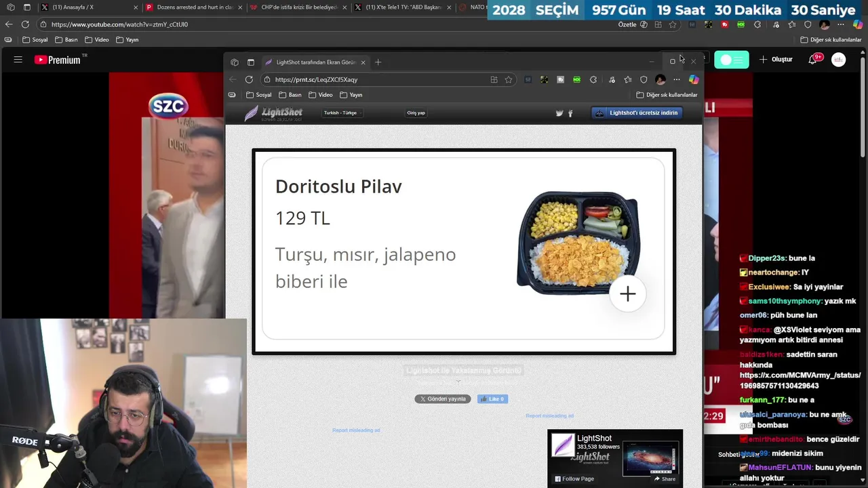Close the LightShot tarafından Ekran Görüntüsü tab
This screenshot has height=488, width=868.
pos(363,62)
